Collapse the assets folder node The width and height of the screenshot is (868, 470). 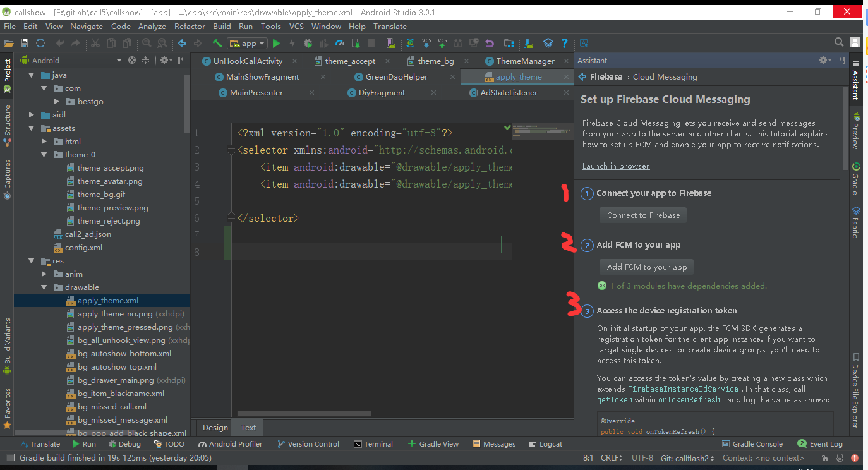(x=32, y=128)
